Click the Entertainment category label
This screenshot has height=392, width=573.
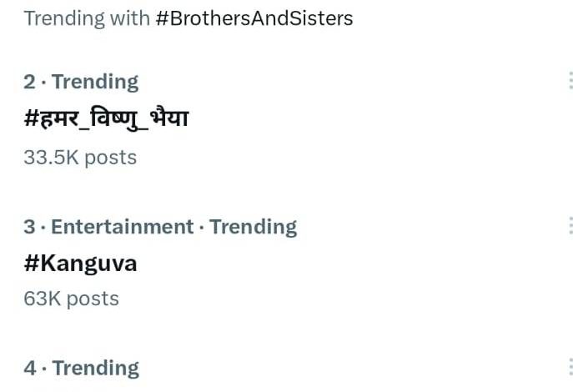tap(122, 226)
